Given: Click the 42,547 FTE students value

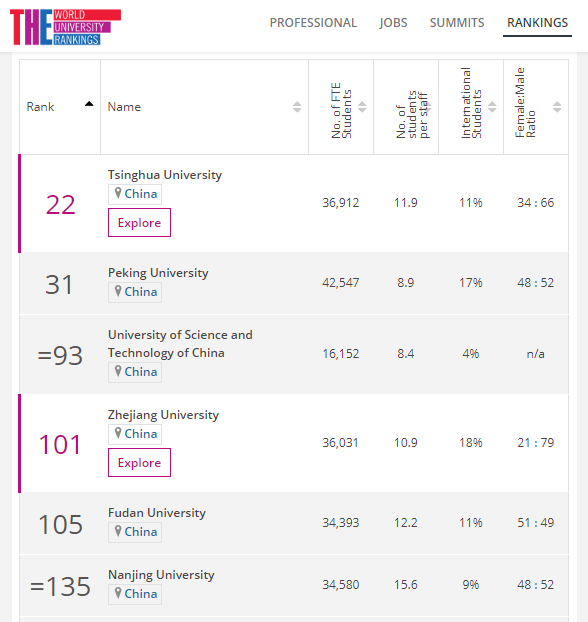Looking at the screenshot, I should [x=341, y=282].
